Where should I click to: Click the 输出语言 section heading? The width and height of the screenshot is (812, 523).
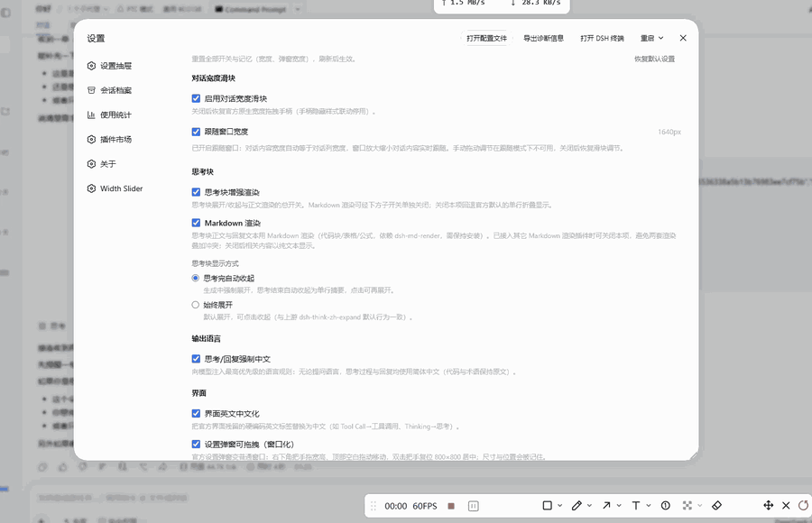(206, 339)
